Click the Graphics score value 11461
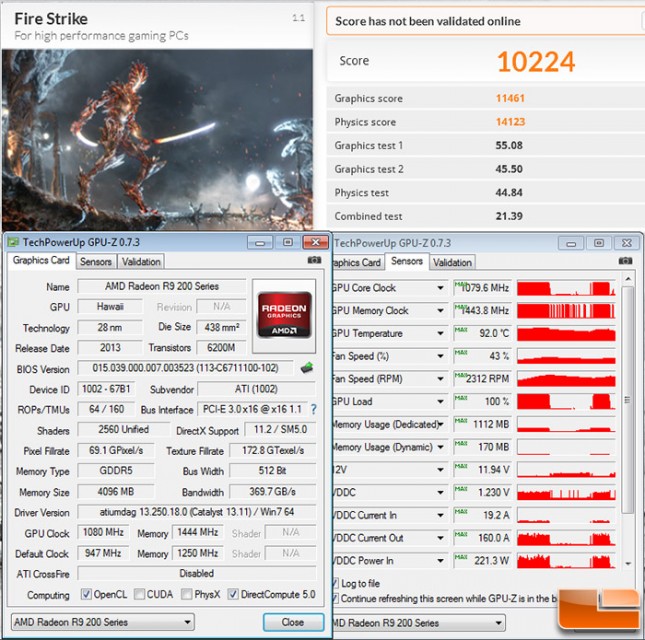The image size is (645, 640). 510,98
